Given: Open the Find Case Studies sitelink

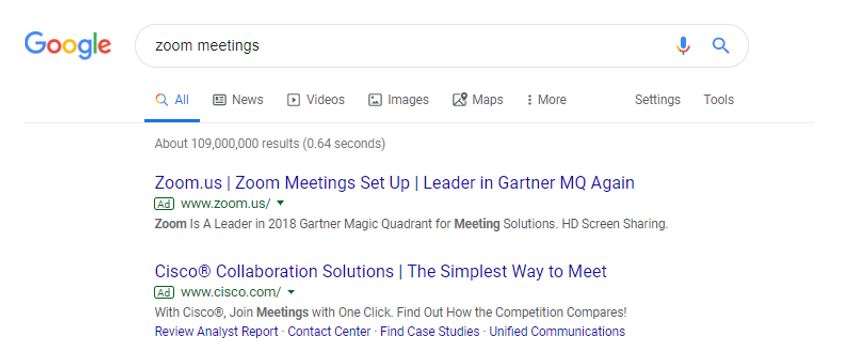Looking at the screenshot, I should [x=430, y=332].
